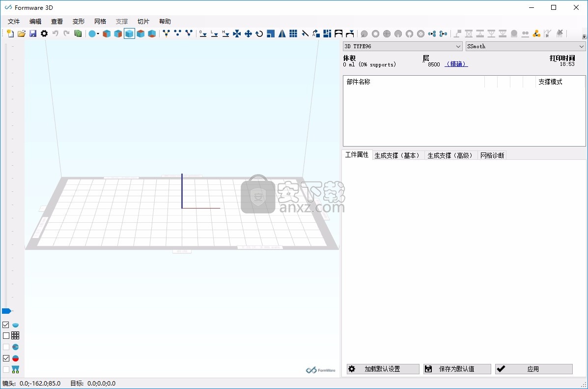The width and height of the screenshot is (588, 389).
Task: Click the first yellow-stem node tree icon
Action: click(x=166, y=33)
